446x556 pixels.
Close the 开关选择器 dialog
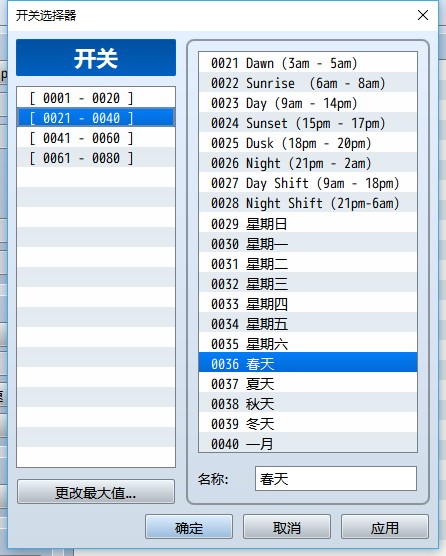coord(423,15)
